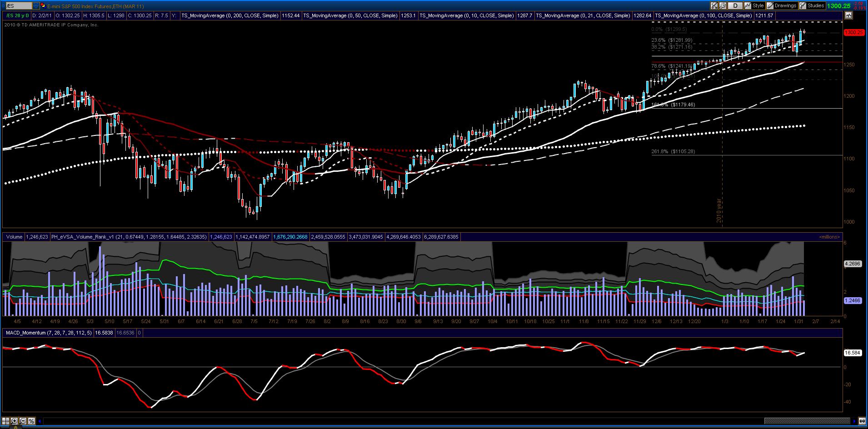Toggle the percent scale button

click(31, 421)
